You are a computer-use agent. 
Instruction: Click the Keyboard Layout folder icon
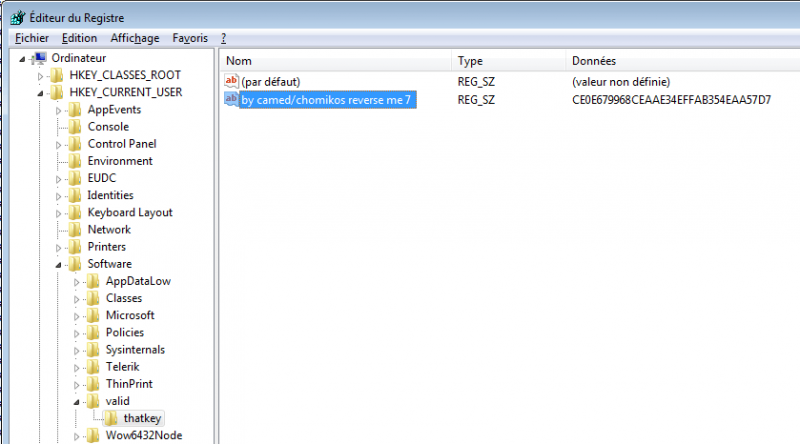coord(75,212)
